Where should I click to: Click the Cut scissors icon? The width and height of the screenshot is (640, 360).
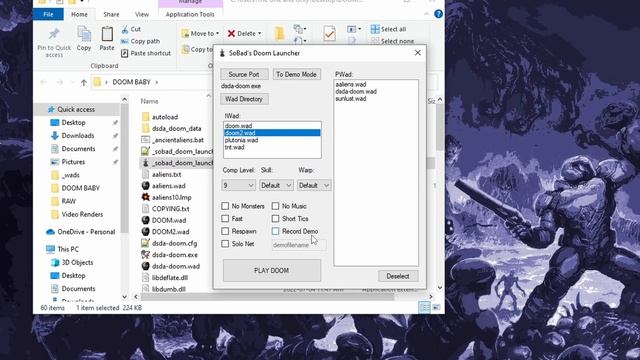(x=124, y=29)
